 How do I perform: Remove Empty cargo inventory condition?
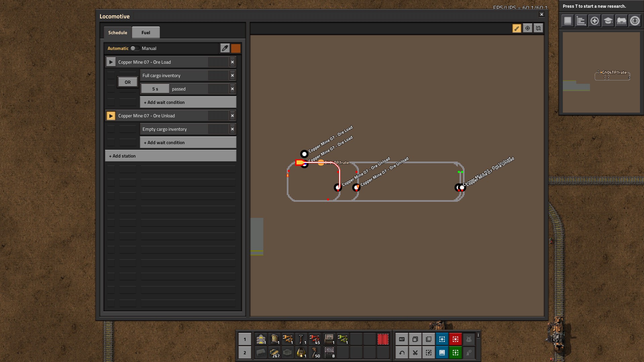click(232, 129)
